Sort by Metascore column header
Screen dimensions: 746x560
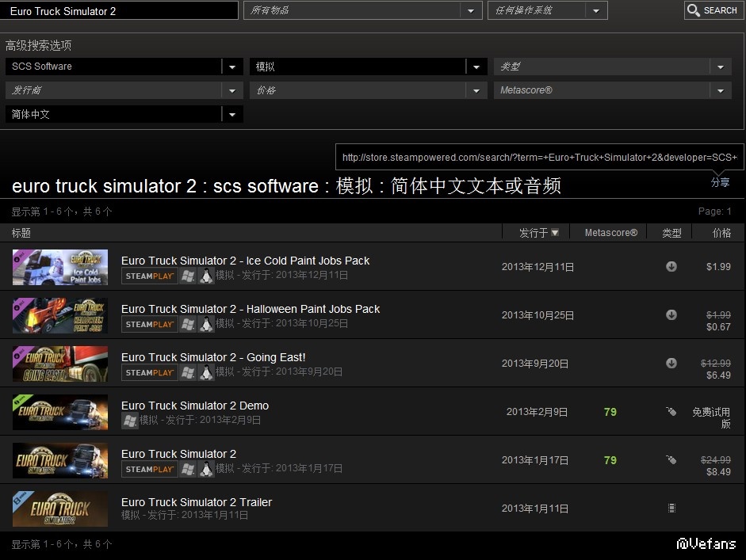click(x=610, y=233)
